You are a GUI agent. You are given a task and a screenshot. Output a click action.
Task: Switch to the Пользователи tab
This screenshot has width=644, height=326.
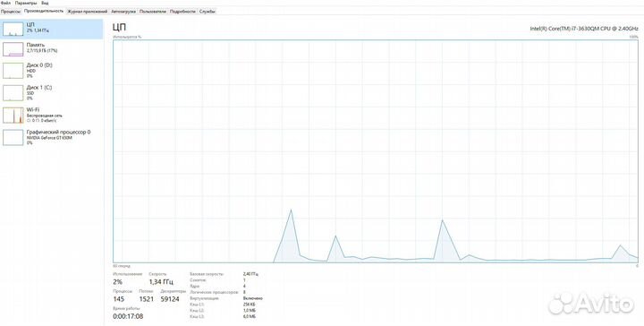(153, 12)
